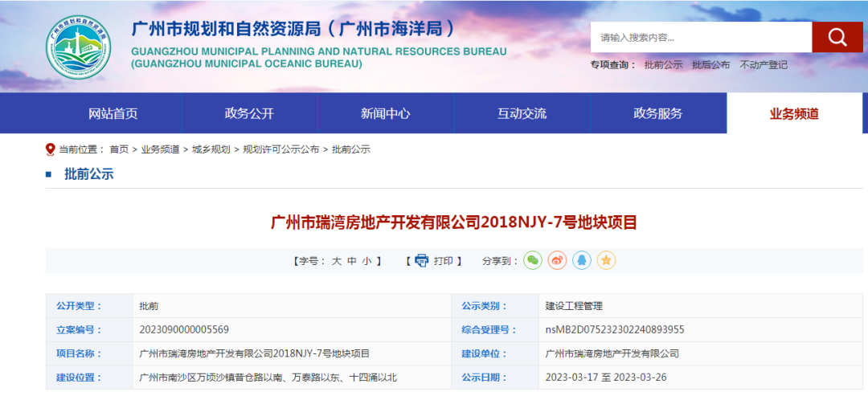The width and height of the screenshot is (868, 408).
Task: Click the 批前公示 section heading
Action: (89, 174)
